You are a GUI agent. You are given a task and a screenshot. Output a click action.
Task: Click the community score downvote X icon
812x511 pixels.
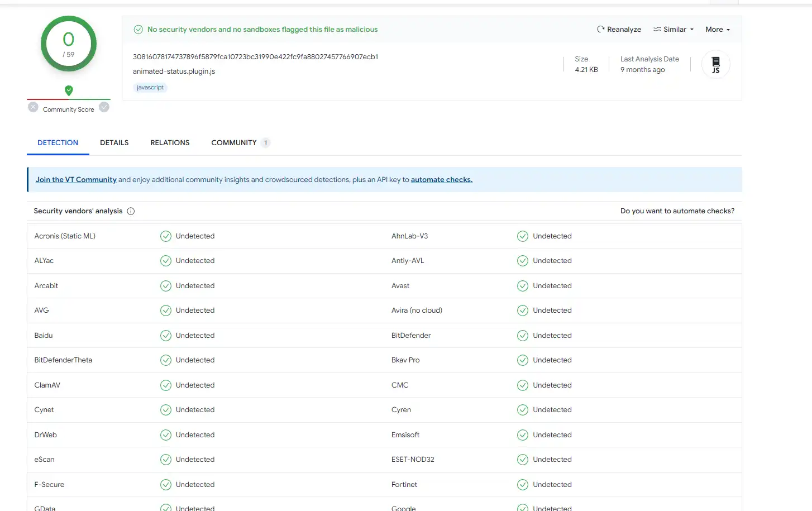pyautogui.click(x=33, y=107)
